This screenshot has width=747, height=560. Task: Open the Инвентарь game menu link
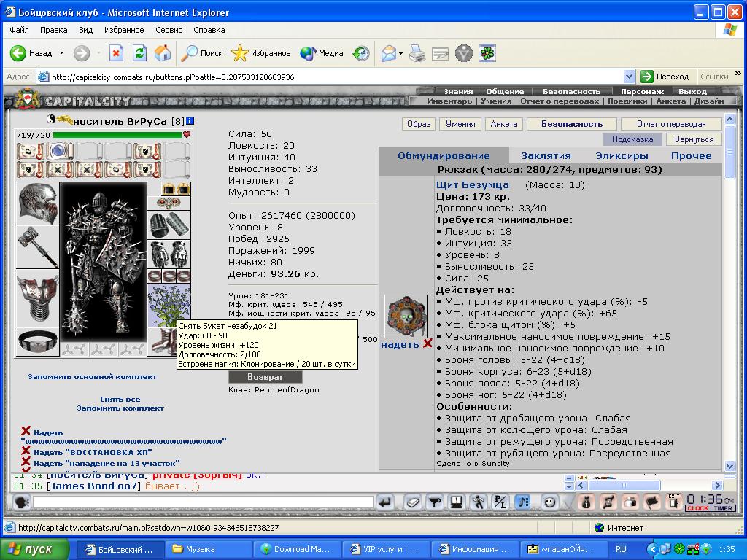(449, 101)
